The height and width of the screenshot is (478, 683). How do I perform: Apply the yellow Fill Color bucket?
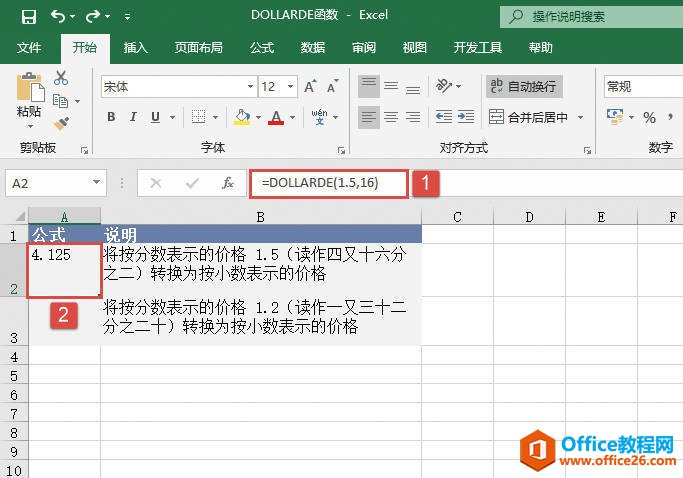tap(242, 117)
